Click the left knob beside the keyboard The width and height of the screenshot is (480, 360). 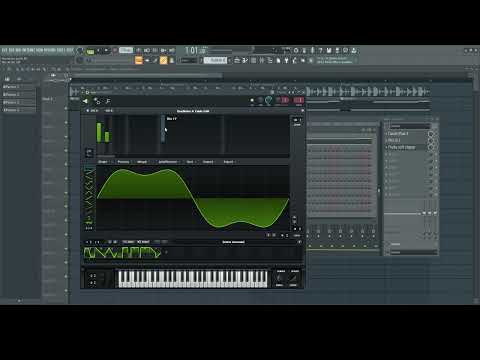coord(280,278)
